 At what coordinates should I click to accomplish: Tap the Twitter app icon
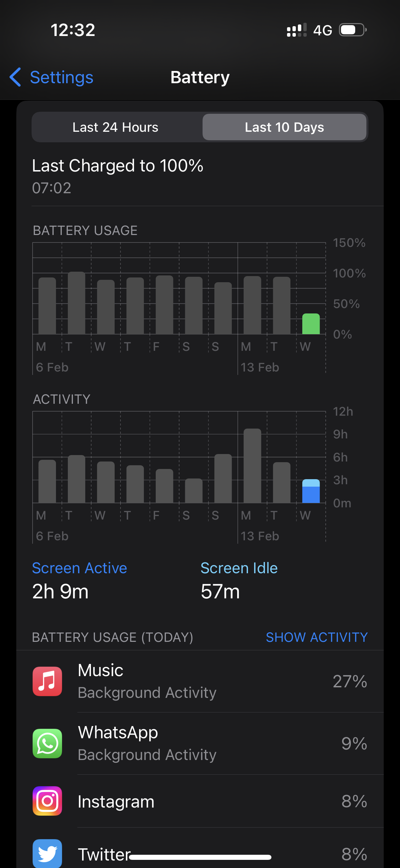click(47, 853)
